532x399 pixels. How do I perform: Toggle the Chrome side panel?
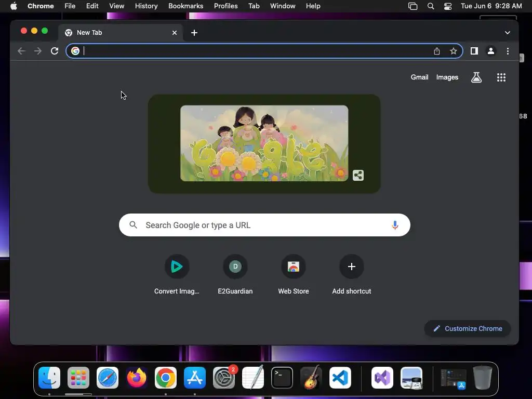coord(474,51)
